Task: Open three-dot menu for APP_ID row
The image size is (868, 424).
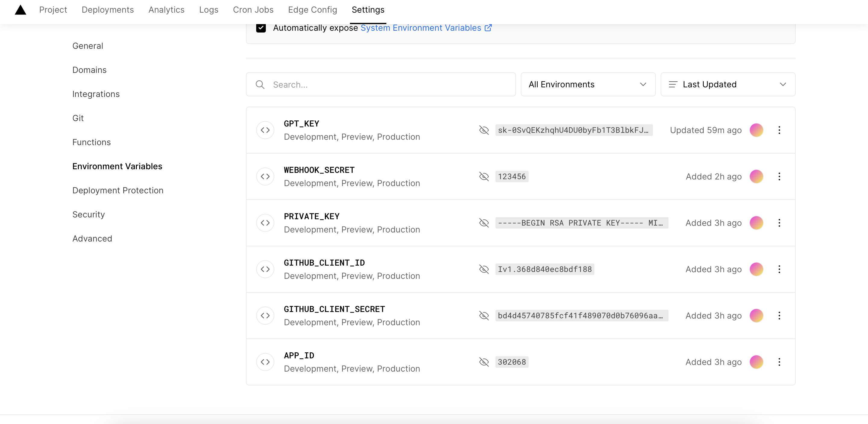Action: click(779, 362)
